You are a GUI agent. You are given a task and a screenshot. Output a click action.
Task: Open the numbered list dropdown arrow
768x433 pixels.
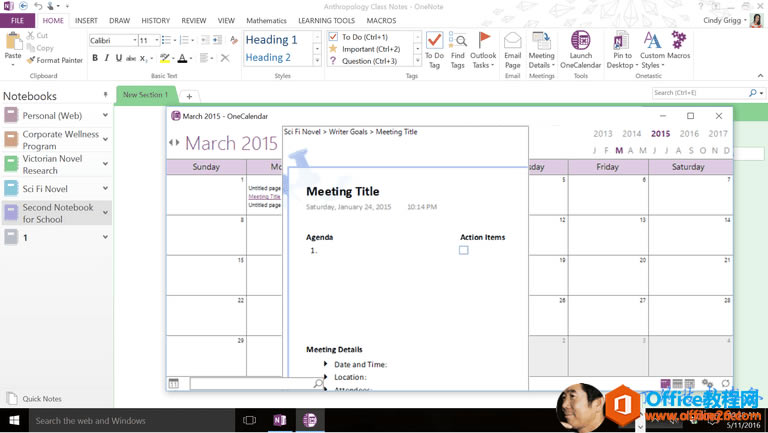click(x=193, y=40)
